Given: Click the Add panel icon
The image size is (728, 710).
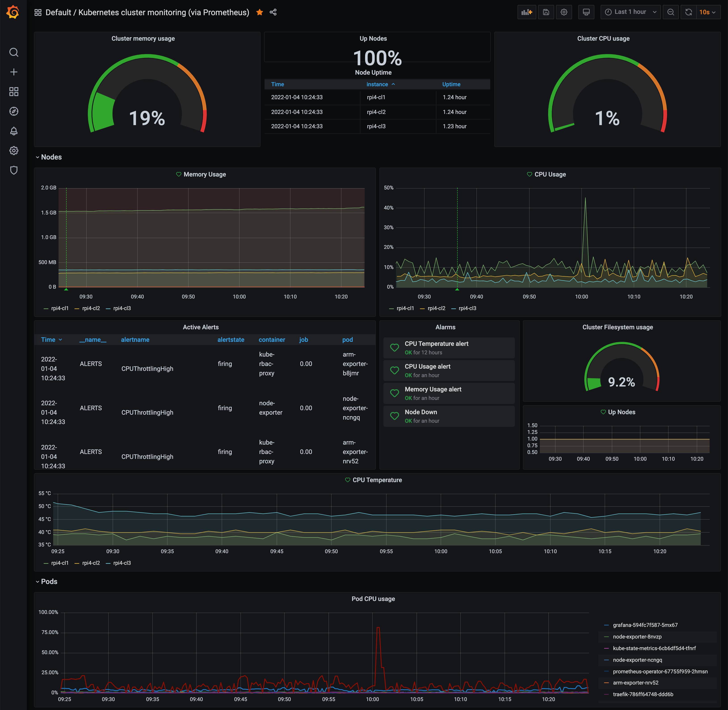Looking at the screenshot, I should click(x=527, y=12).
